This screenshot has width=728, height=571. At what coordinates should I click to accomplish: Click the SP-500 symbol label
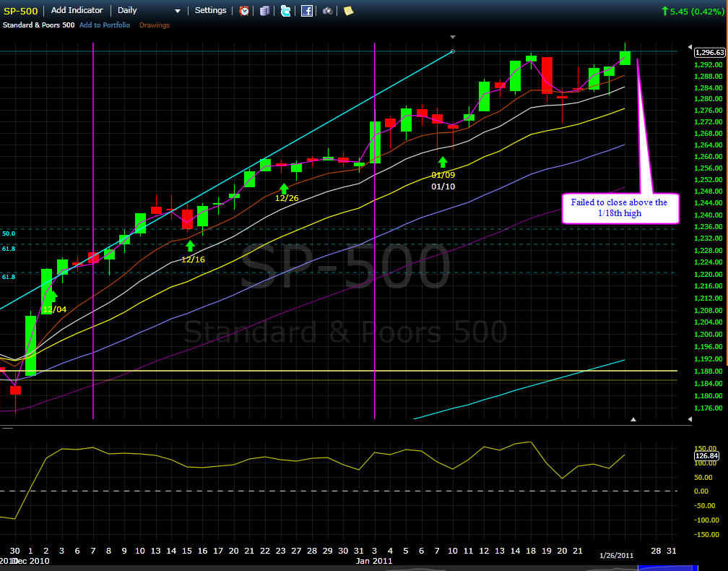[x=21, y=11]
